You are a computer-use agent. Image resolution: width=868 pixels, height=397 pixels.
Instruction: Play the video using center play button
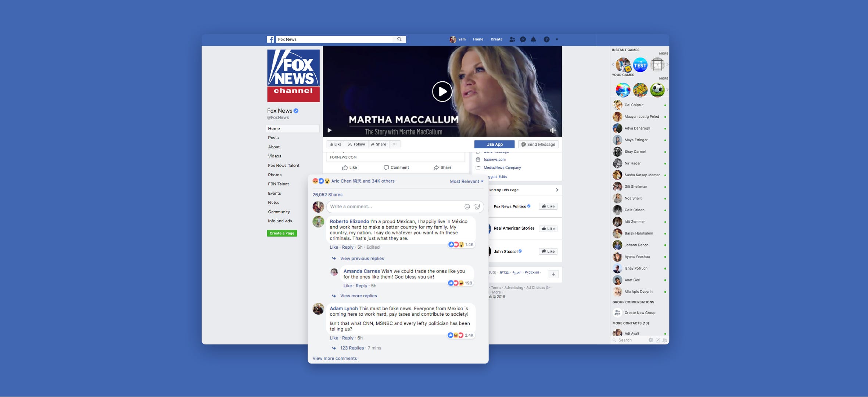[x=442, y=92]
